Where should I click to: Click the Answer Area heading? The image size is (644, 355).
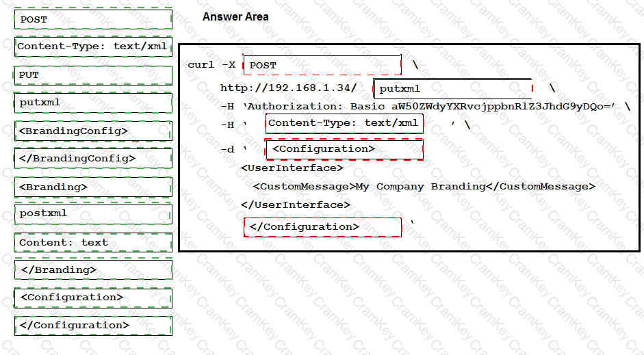(x=235, y=17)
